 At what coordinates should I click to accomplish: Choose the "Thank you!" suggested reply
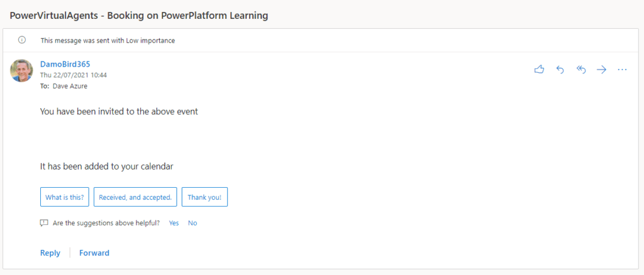(x=204, y=197)
